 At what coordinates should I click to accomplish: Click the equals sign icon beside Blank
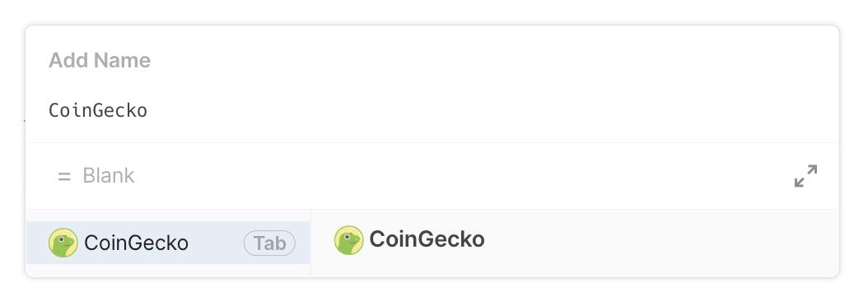(x=64, y=177)
